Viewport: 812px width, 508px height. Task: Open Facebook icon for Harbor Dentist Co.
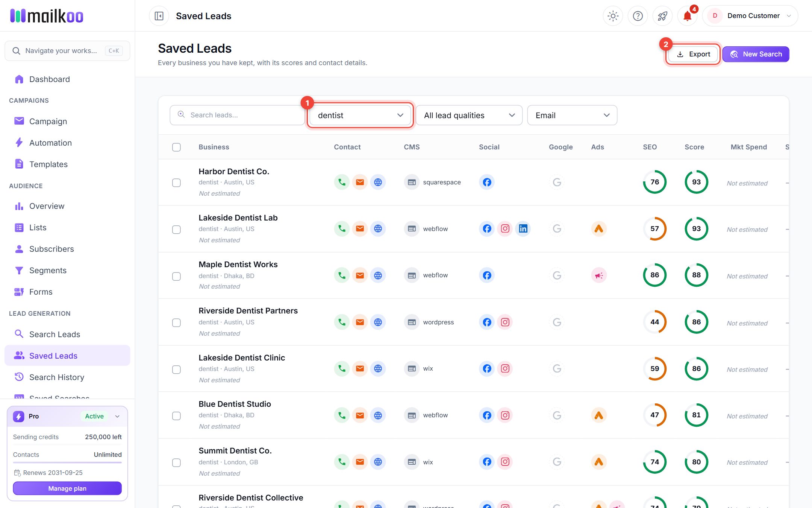[487, 182]
